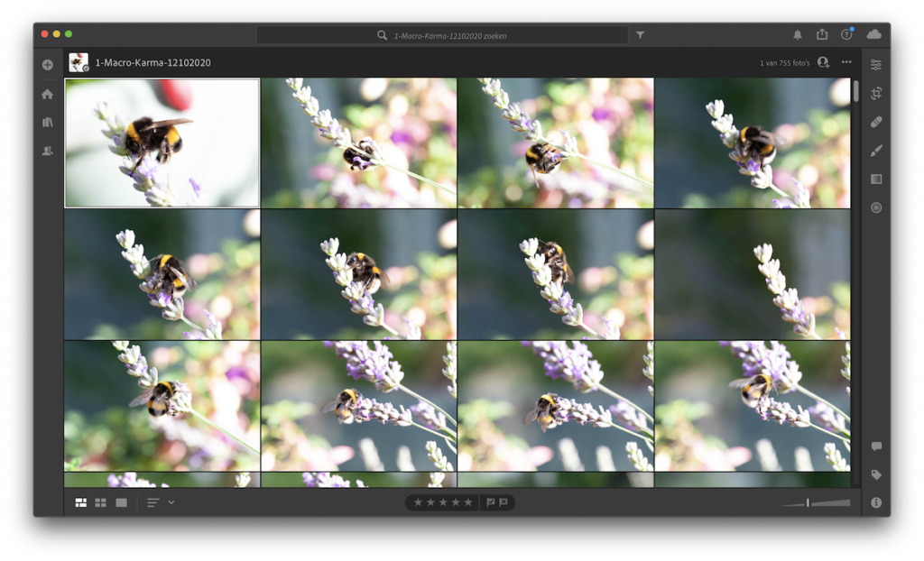Click the Add Photos plus icon
This screenshot has height=561, width=924.
(48, 65)
